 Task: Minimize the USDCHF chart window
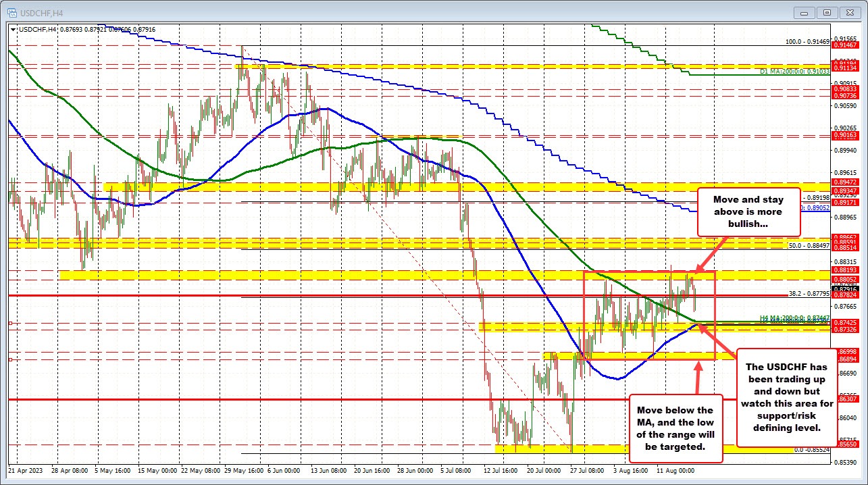804,12
